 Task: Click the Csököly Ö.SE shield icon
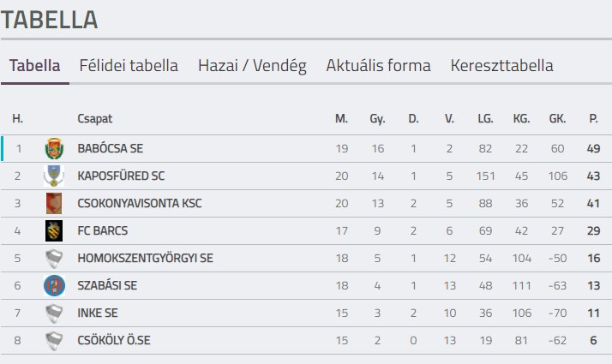pos(54,341)
